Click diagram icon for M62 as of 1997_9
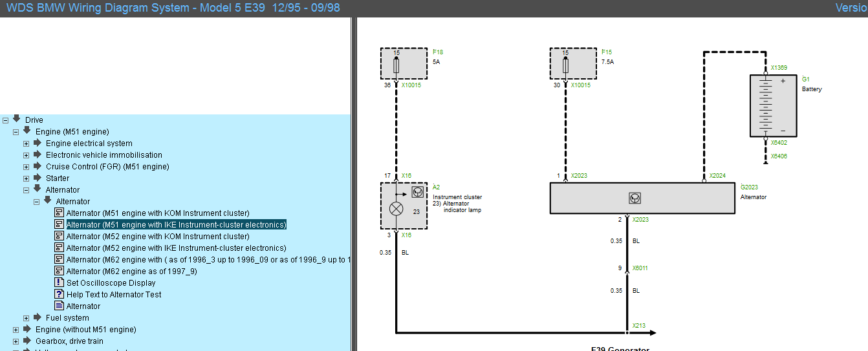 [60, 271]
